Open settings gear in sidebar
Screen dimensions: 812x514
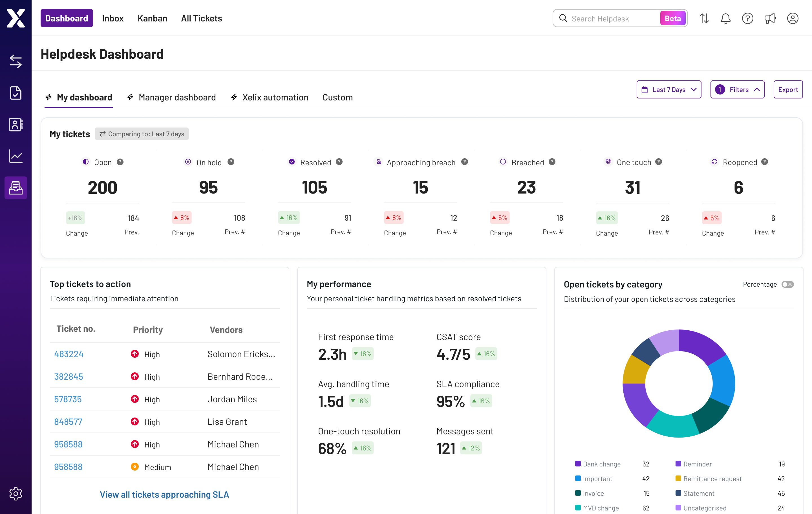(x=16, y=493)
